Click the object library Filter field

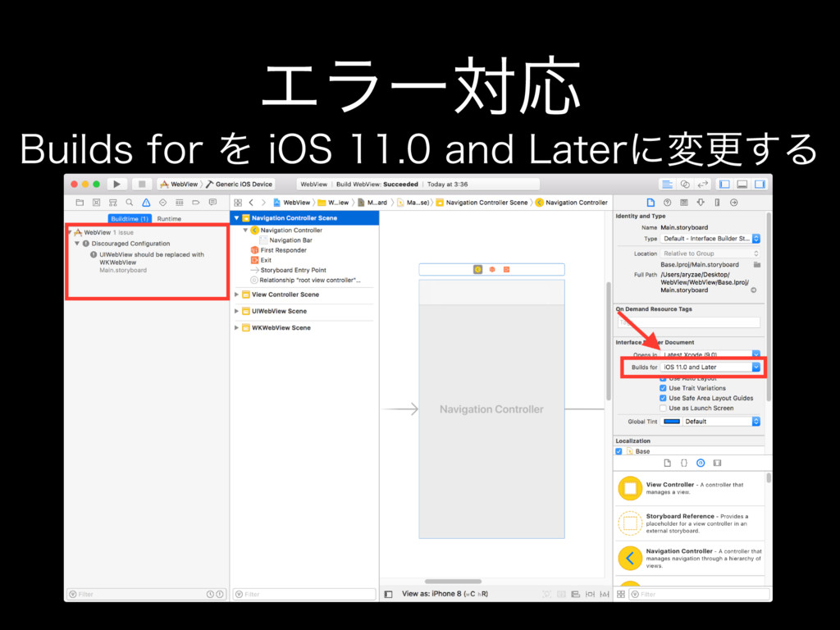pyautogui.click(x=699, y=594)
